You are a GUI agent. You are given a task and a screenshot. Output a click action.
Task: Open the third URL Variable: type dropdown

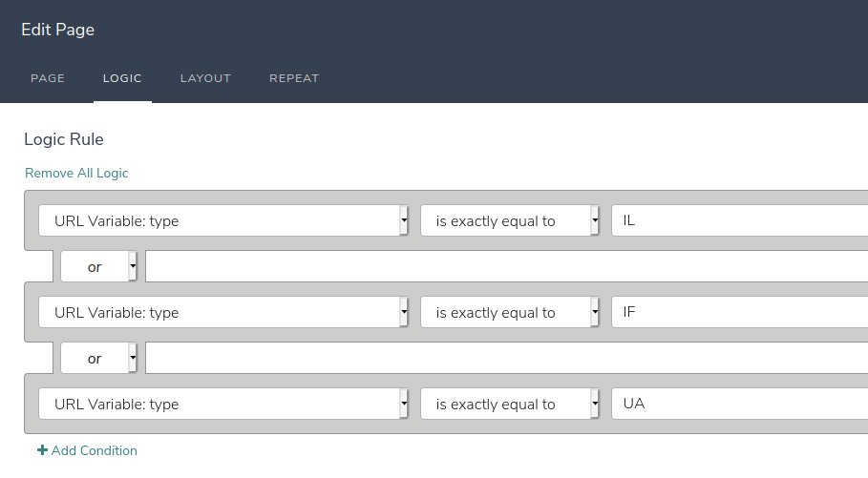[x=223, y=404]
